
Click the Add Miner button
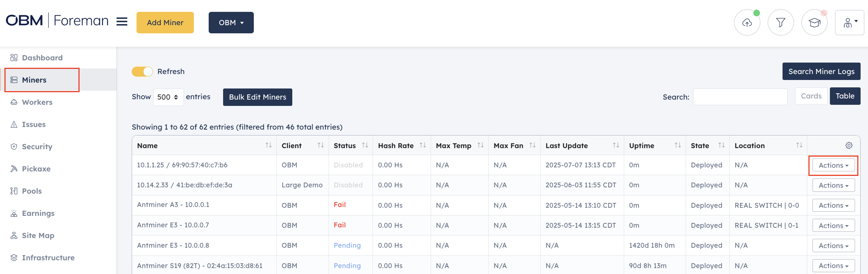click(x=165, y=23)
